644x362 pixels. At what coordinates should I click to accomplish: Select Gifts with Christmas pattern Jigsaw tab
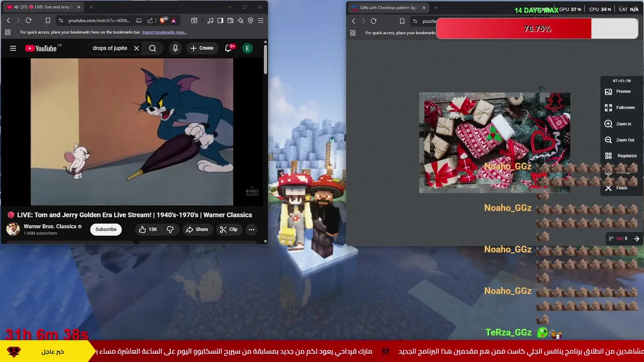click(387, 8)
